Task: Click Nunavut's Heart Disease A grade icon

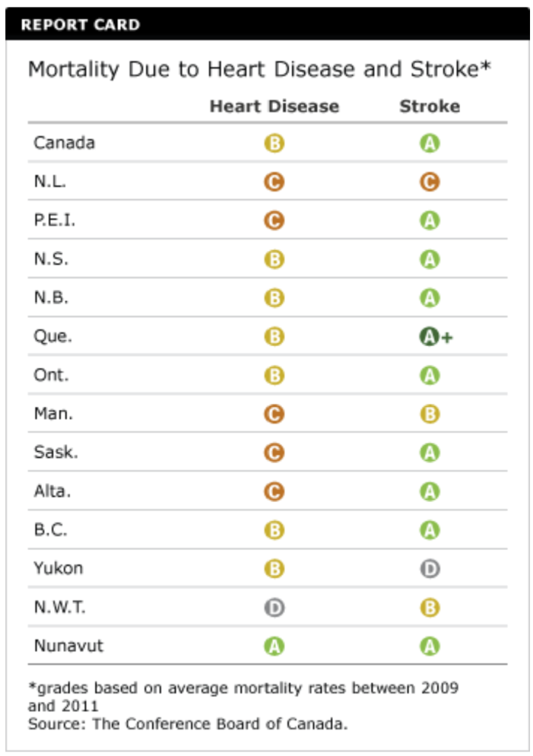Action: 274,647
